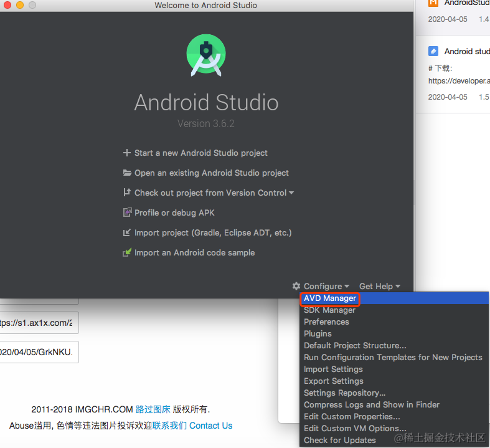Click the s1.ax1x.com URL input field
490x448 pixels.
tap(39, 323)
